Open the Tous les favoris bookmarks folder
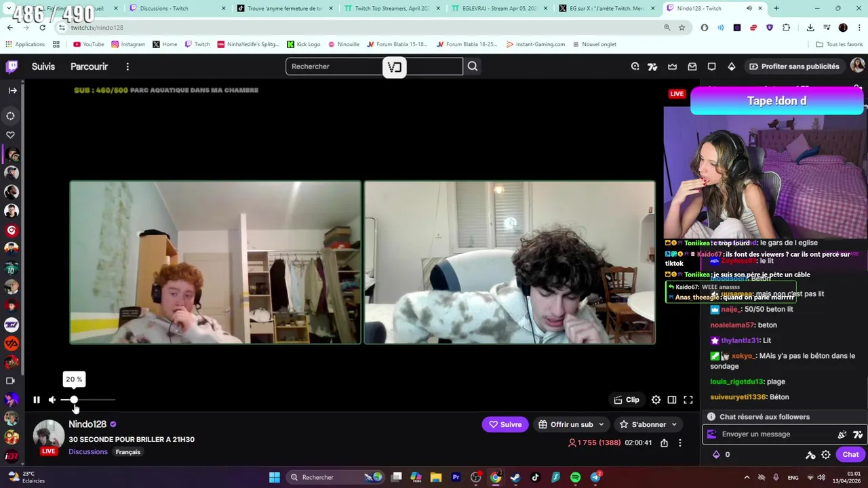 pyautogui.click(x=840, y=44)
